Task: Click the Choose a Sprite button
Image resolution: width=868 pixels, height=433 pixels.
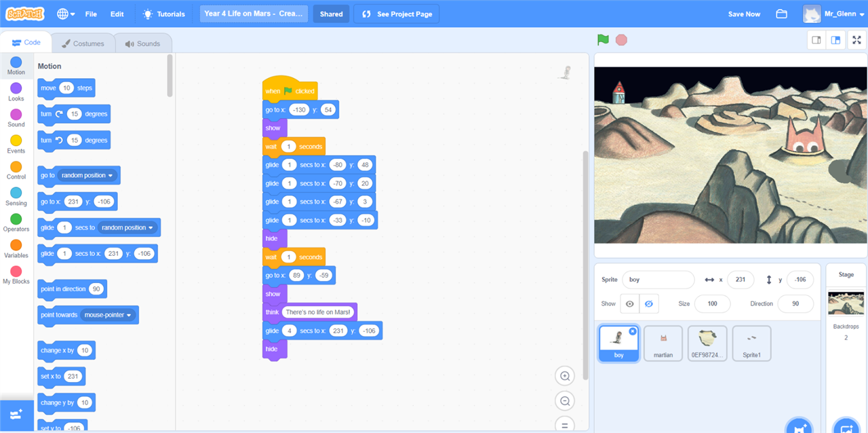Action: pyautogui.click(x=799, y=426)
